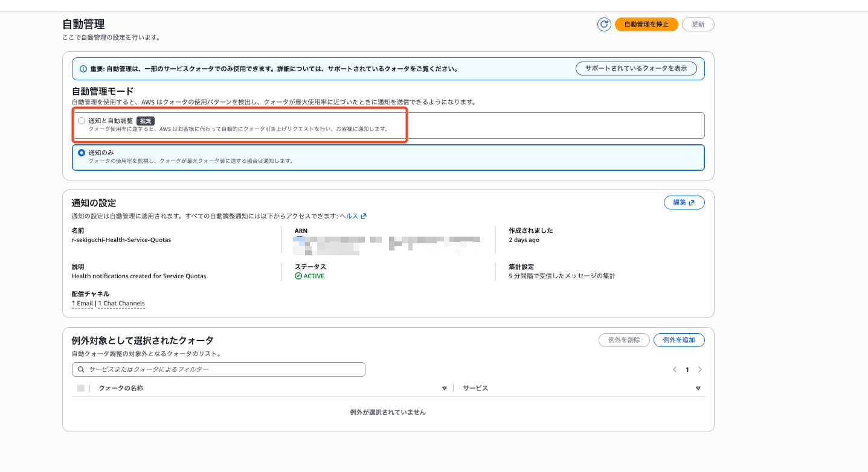Go to the next page with right chevron

coord(700,369)
